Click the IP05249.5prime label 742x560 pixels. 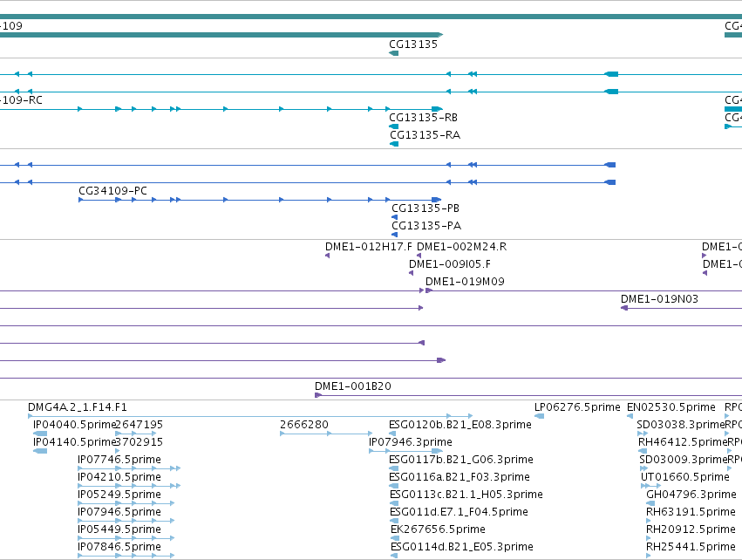pos(119,495)
